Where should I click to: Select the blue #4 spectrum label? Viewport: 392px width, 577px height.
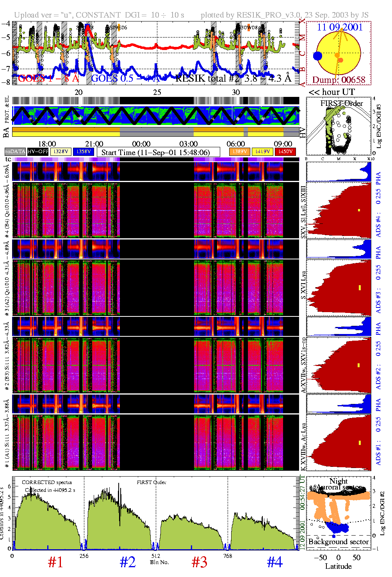[x=275, y=562]
